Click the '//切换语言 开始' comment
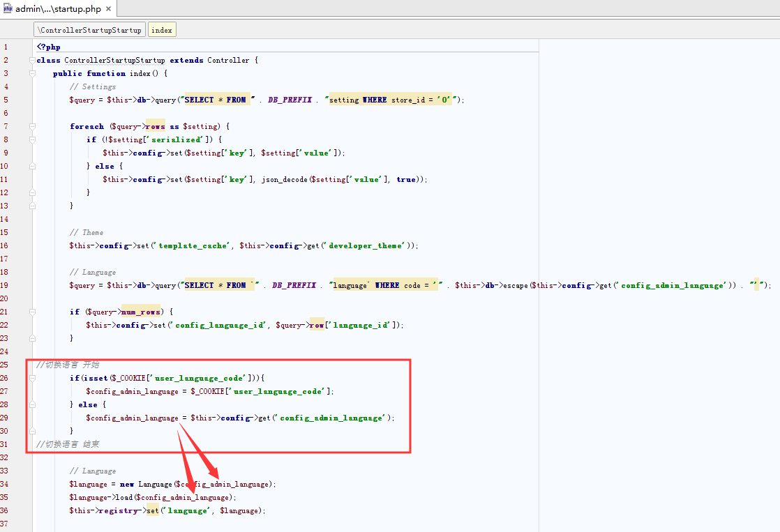780x532 pixels. click(x=68, y=365)
